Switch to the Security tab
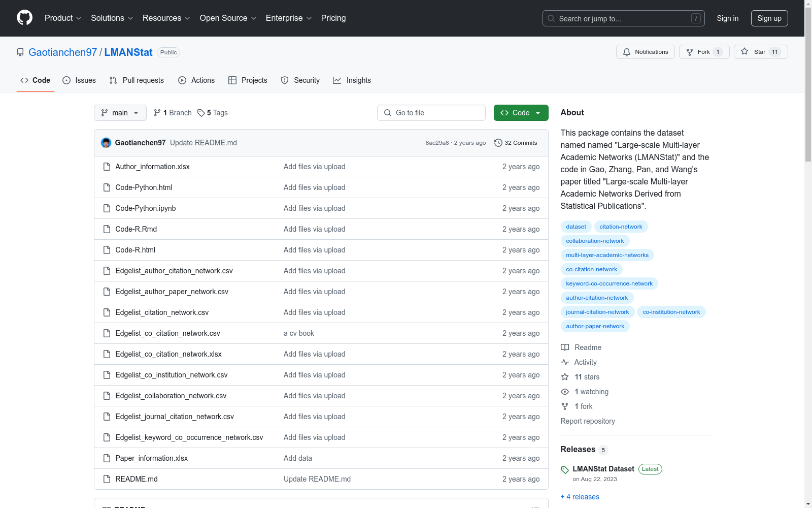Viewport: 812px width, 508px height. [300, 80]
